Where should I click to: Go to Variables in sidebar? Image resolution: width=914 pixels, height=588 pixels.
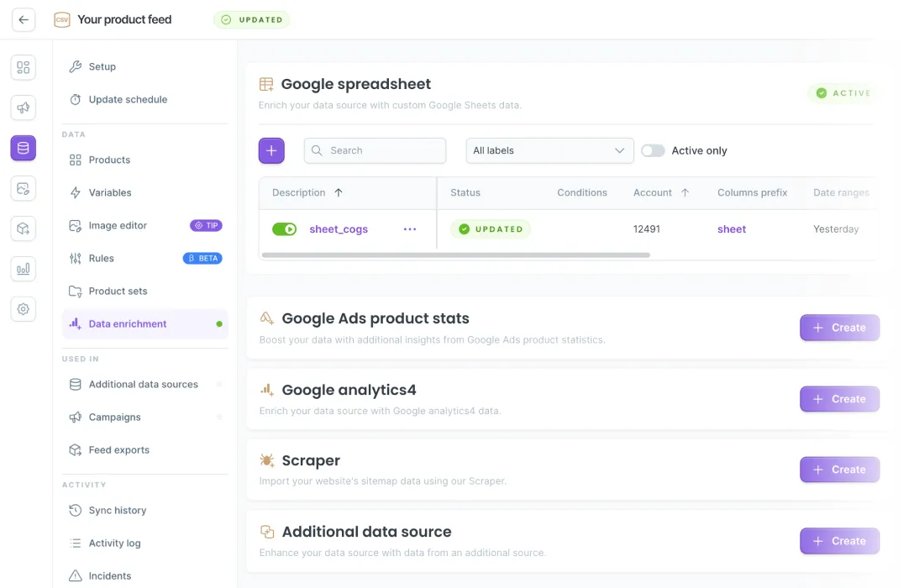pos(145,192)
